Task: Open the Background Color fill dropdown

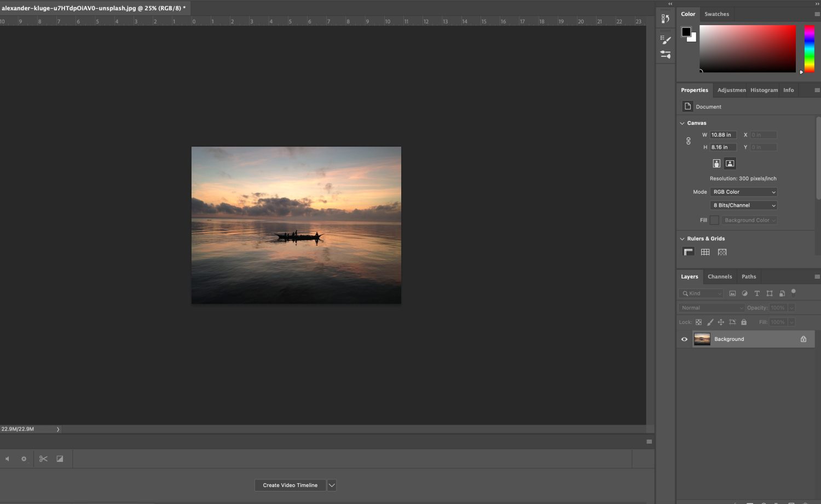Action: (749, 220)
